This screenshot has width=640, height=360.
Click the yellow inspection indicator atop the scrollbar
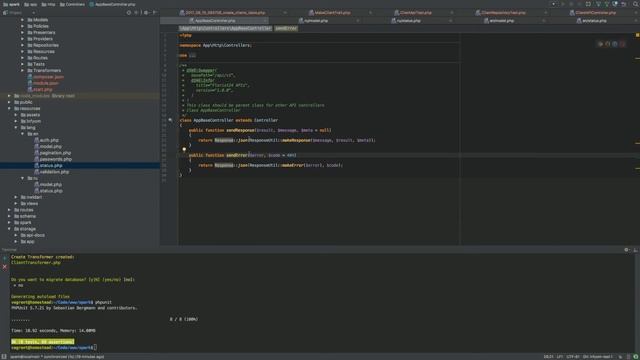coord(637,36)
